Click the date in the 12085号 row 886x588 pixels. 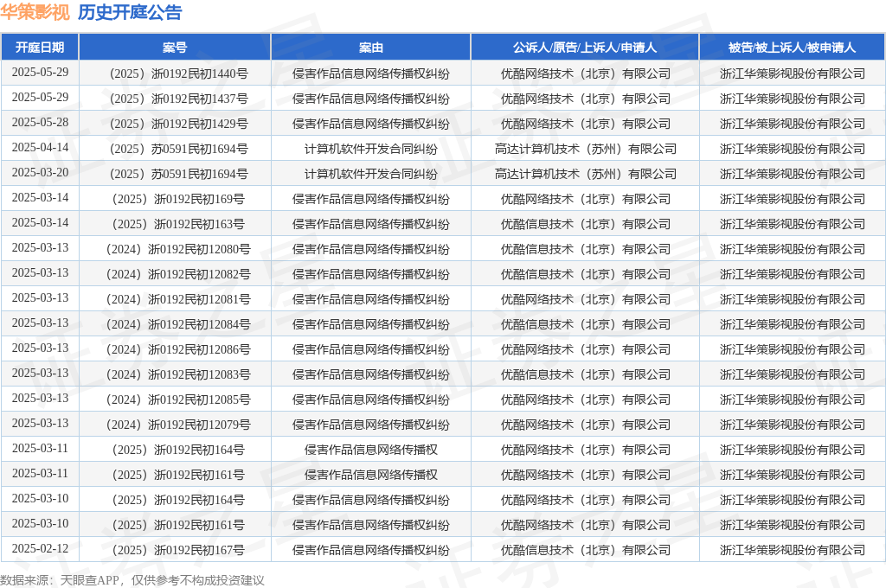(x=40, y=399)
